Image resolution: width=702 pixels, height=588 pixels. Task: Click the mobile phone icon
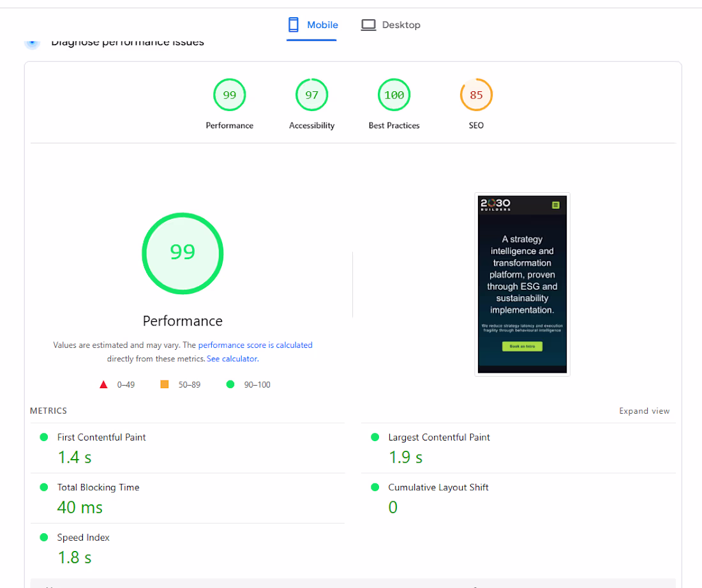(294, 25)
